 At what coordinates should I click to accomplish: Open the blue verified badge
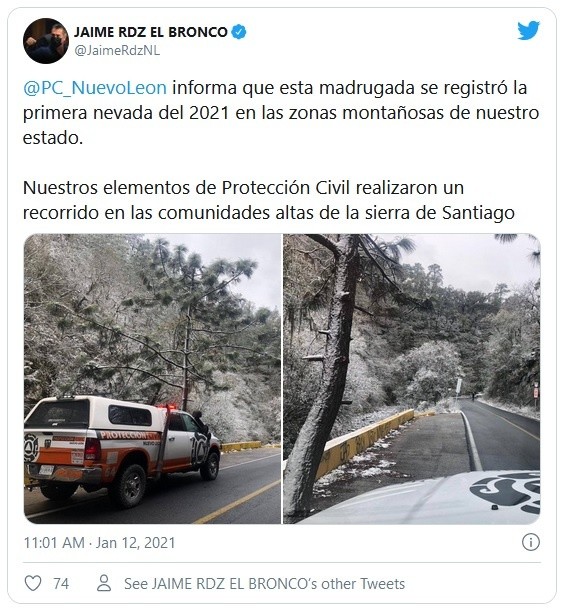[239, 32]
